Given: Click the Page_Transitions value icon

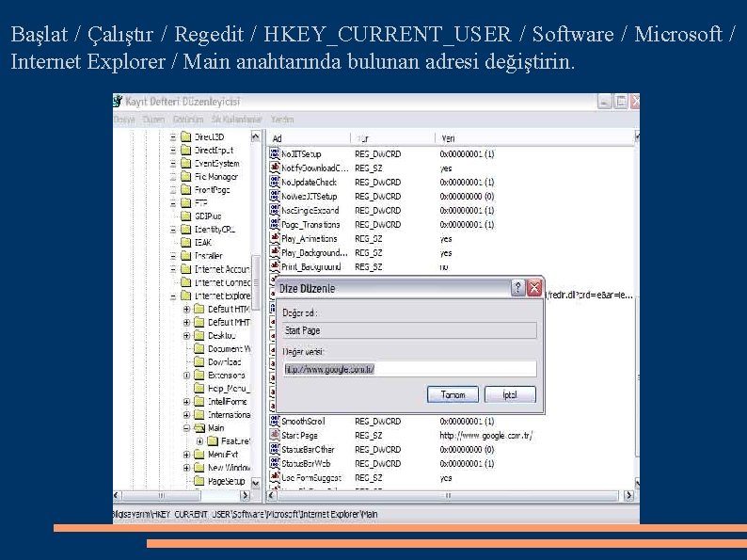Looking at the screenshot, I should point(275,224).
